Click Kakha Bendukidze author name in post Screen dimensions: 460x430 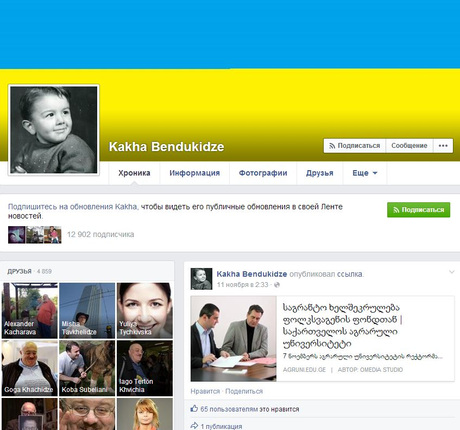[252, 274]
